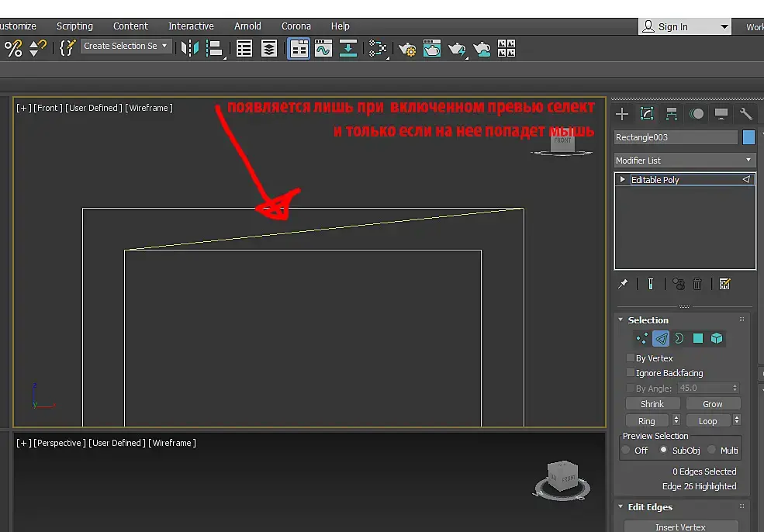
Task: Open Render Setup teapot icon
Action: tap(407, 49)
